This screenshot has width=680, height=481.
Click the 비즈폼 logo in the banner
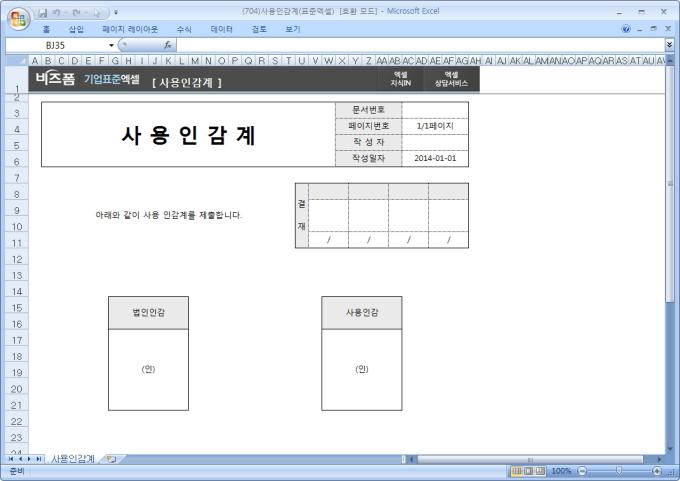(x=56, y=79)
